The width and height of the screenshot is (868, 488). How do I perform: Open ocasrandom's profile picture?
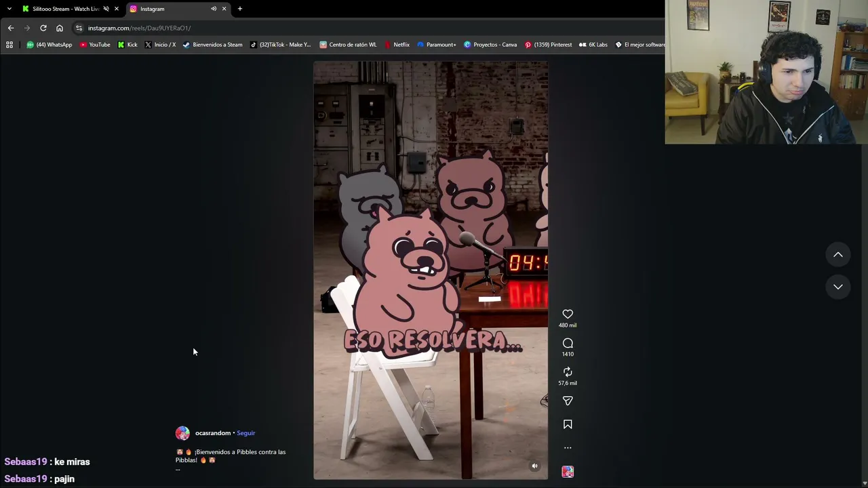(182, 433)
